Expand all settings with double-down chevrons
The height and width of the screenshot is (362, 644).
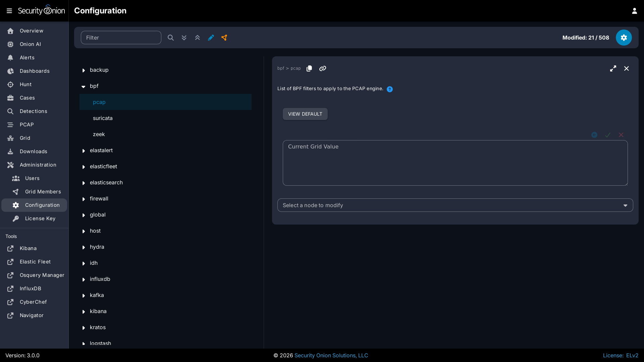(184, 38)
